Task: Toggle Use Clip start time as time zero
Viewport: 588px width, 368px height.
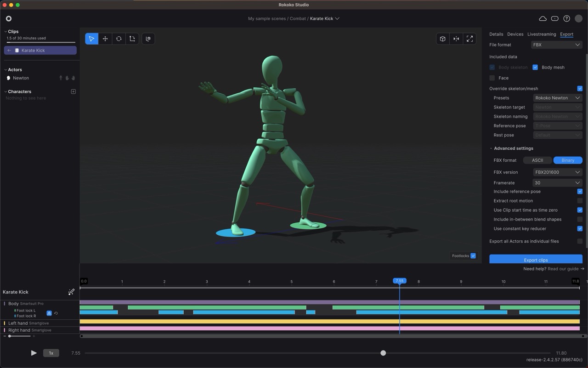Action: (580, 210)
